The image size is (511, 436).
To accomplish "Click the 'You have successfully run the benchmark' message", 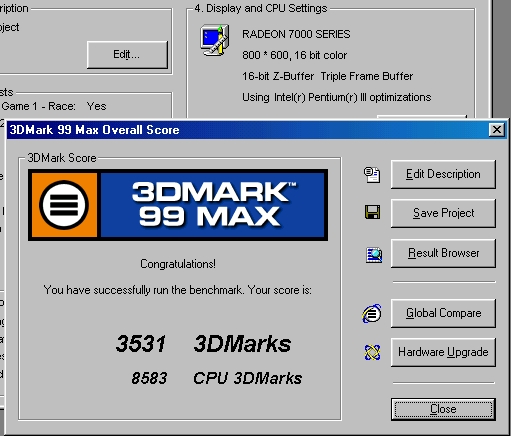I will 178,290.
